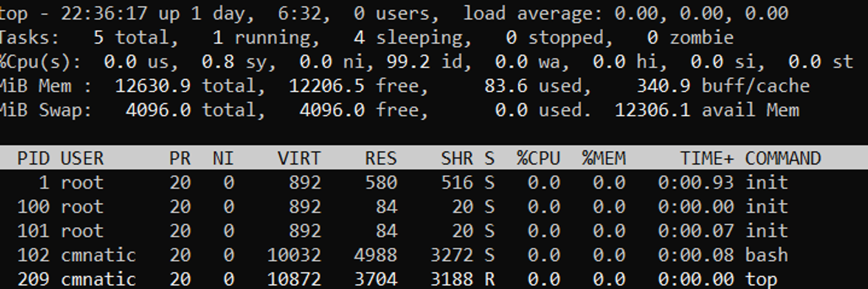Click the USER column header
The height and width of the screenshot is (289, 868).
coord(82,158)
